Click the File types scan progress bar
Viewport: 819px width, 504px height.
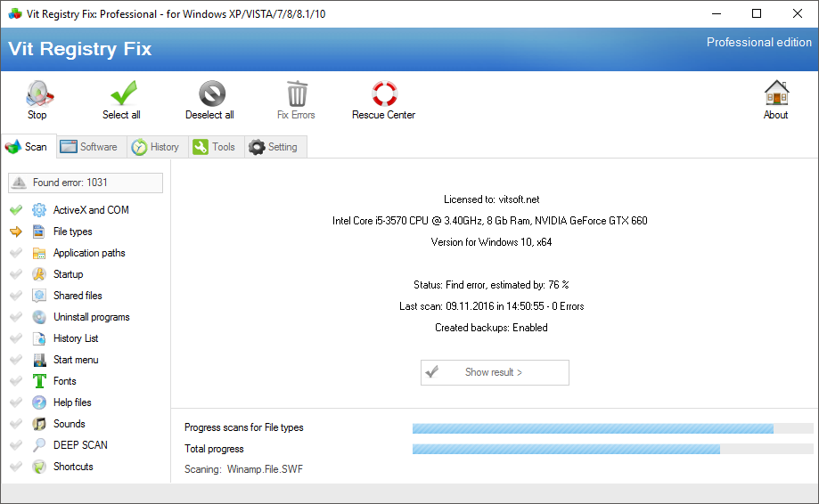point(612,428)
